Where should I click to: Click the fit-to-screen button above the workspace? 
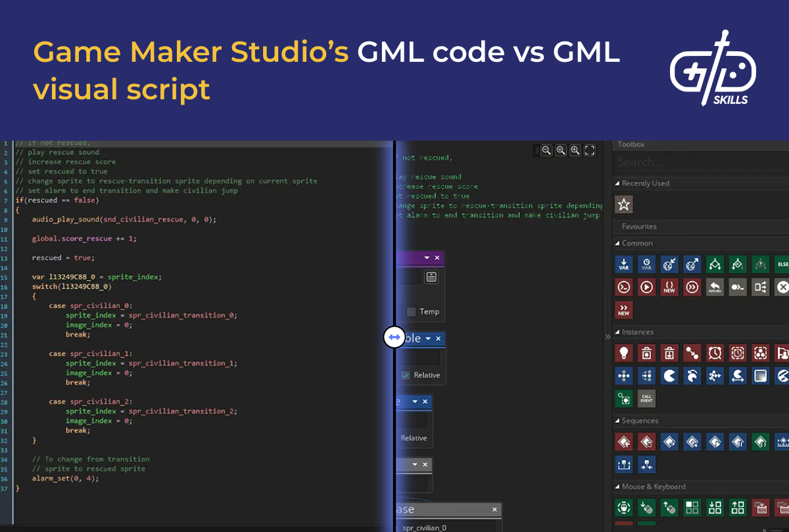(590, 150)
